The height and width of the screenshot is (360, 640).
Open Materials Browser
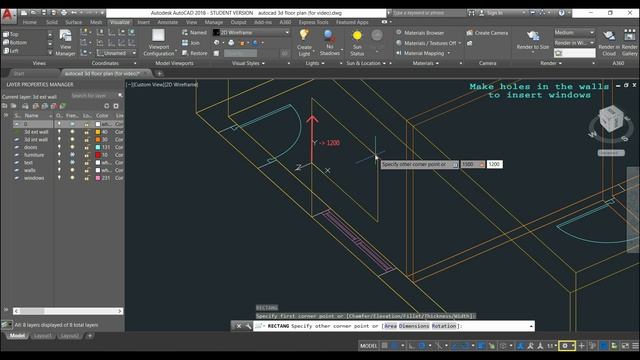click(420, 33)
